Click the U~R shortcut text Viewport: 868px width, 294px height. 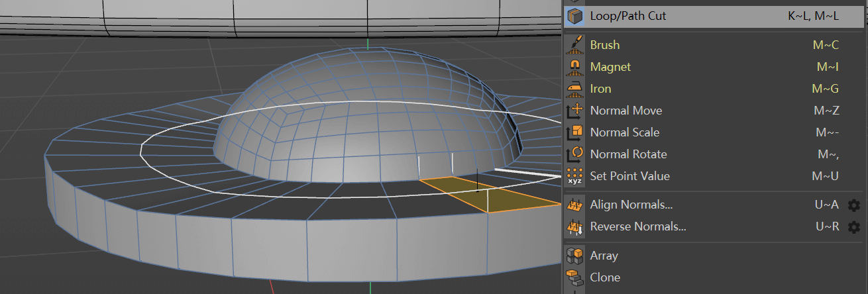[827, 226]
